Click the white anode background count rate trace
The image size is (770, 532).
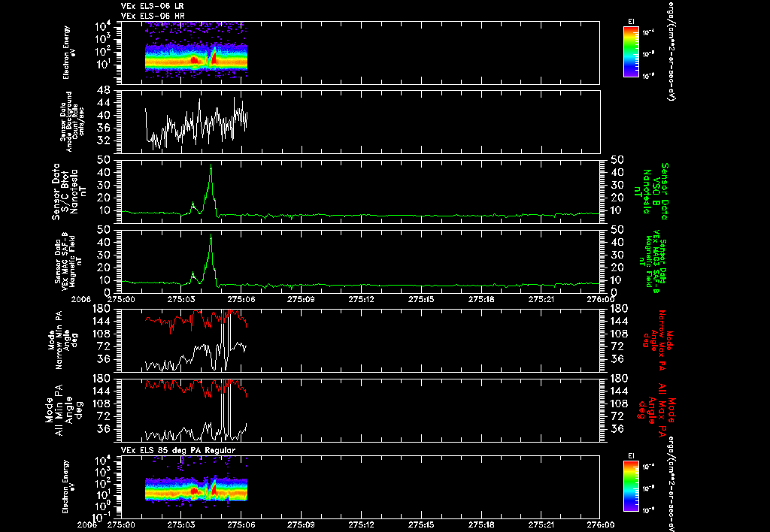(x=196, y=124)
